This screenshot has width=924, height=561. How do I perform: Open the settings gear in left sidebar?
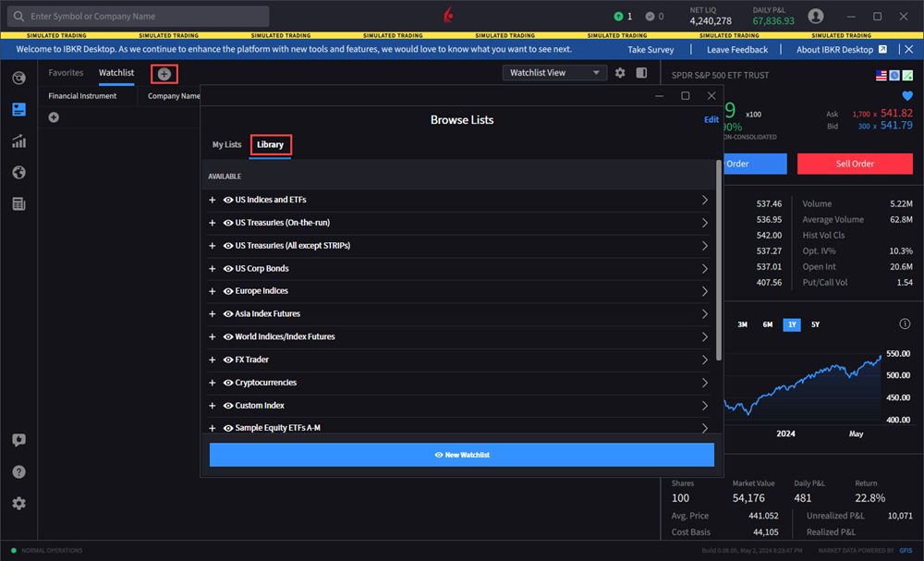tap(18, 504)
